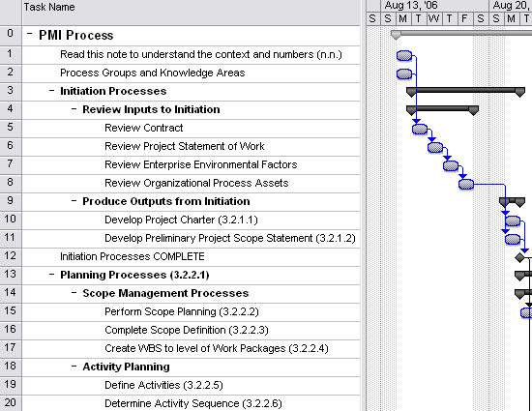Click the Aug 13, '06 timescale header
This screenshot has height=411, width=532.
coord(435,6)
